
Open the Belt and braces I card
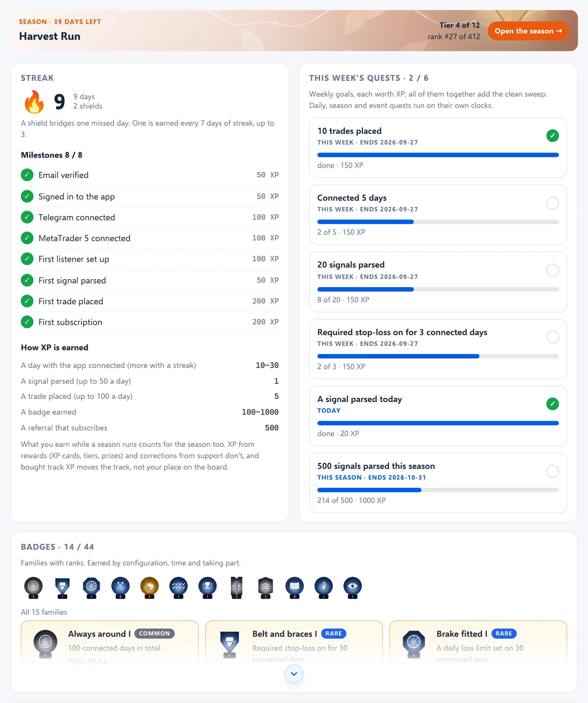click(x=294, y=643)
